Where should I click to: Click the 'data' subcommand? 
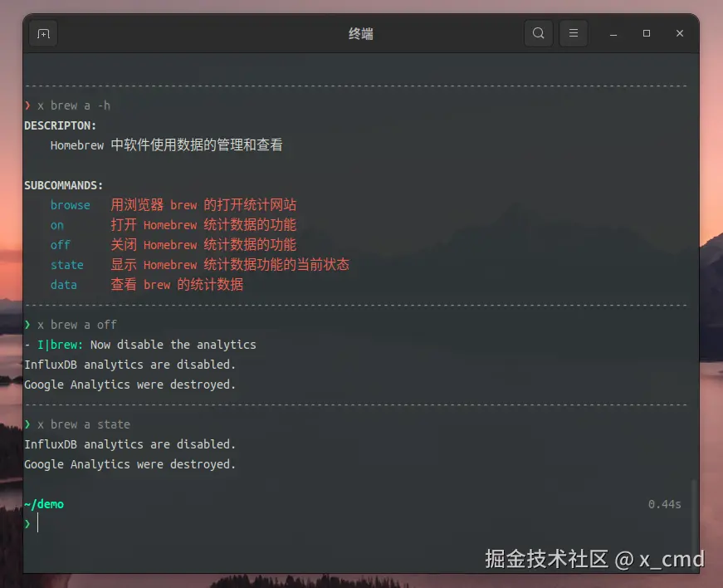tap(64, 285)
